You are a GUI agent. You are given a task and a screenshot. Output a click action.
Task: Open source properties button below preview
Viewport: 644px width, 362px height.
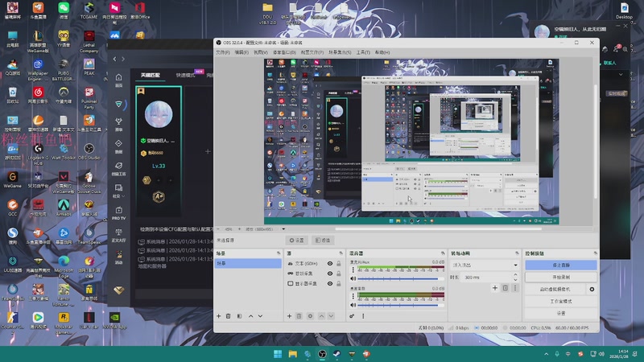[296, 240]
